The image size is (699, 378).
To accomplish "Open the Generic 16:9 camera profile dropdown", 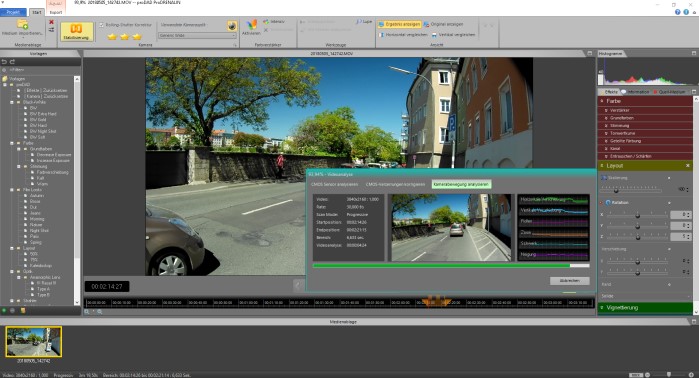I will (x=197, y=35).
